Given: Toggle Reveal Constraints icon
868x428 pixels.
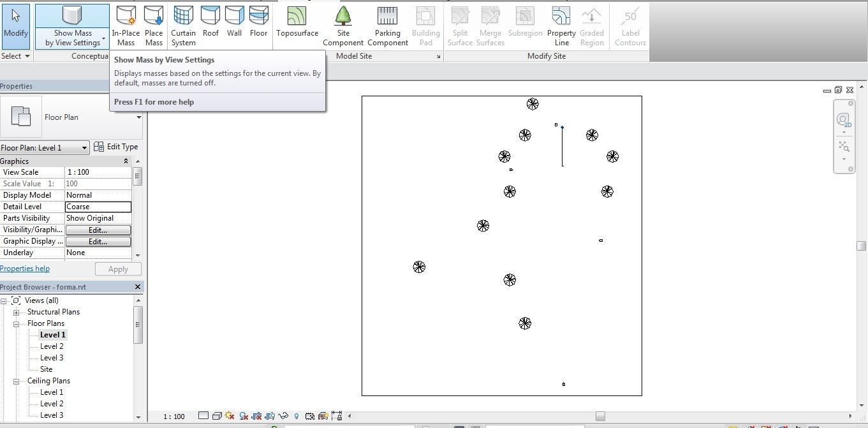Looking at the screenshot, I should [337, 416].
